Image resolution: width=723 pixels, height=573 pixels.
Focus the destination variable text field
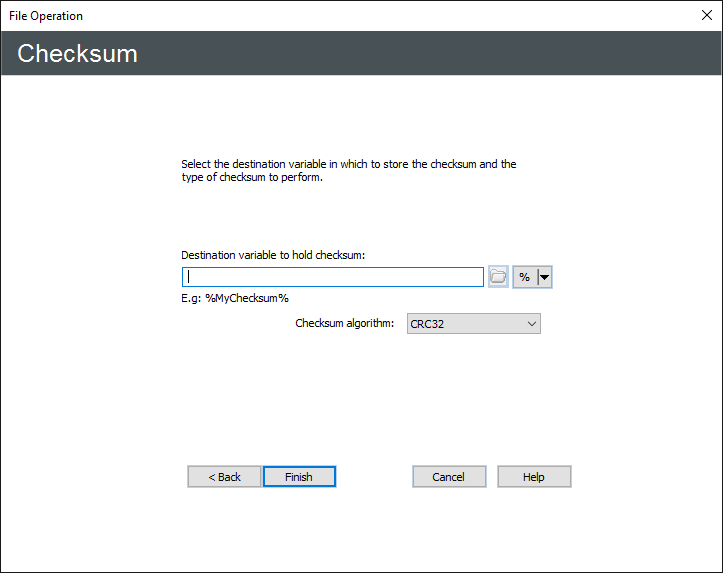tap(332, 277)
